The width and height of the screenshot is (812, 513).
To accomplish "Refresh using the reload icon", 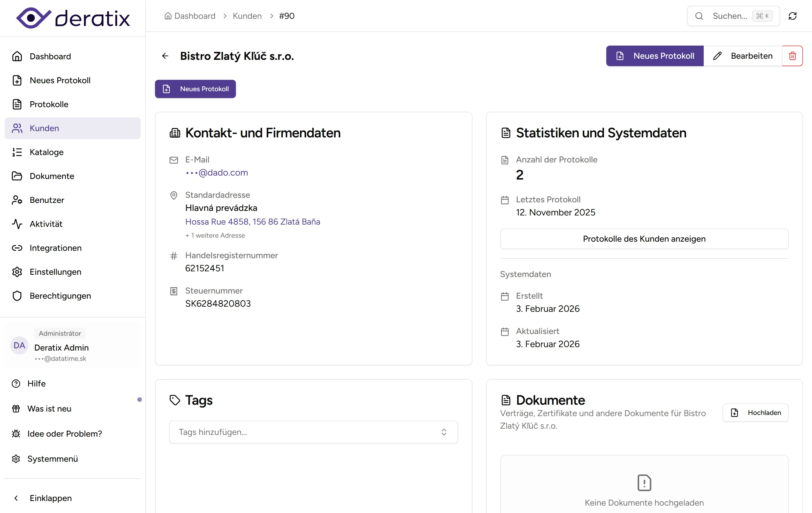I will (x=793, y=16).
